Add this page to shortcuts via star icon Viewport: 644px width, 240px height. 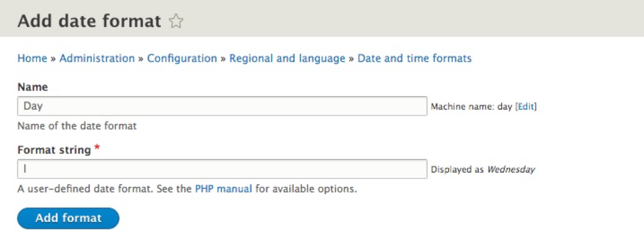click(175, 21)
